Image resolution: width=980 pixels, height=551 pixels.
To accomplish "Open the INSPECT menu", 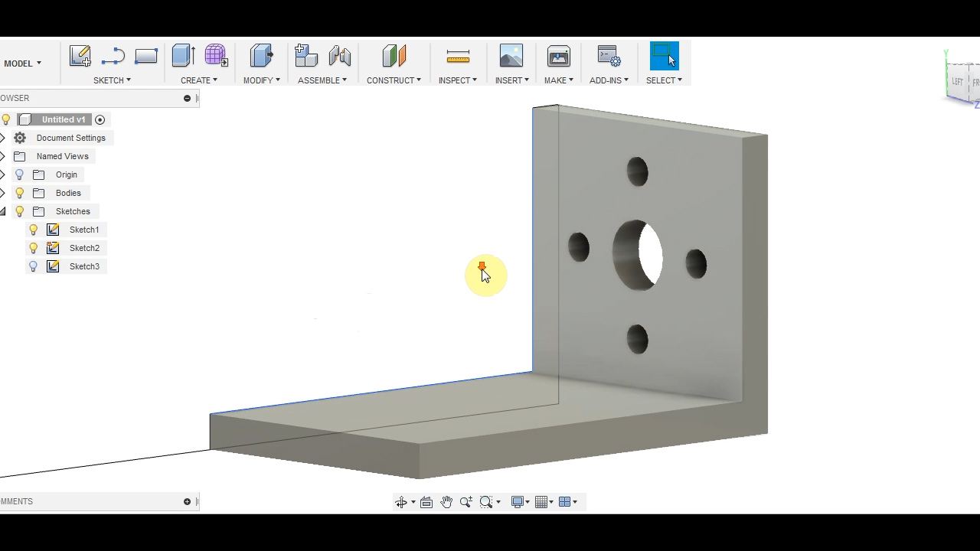I will [458, 80].
